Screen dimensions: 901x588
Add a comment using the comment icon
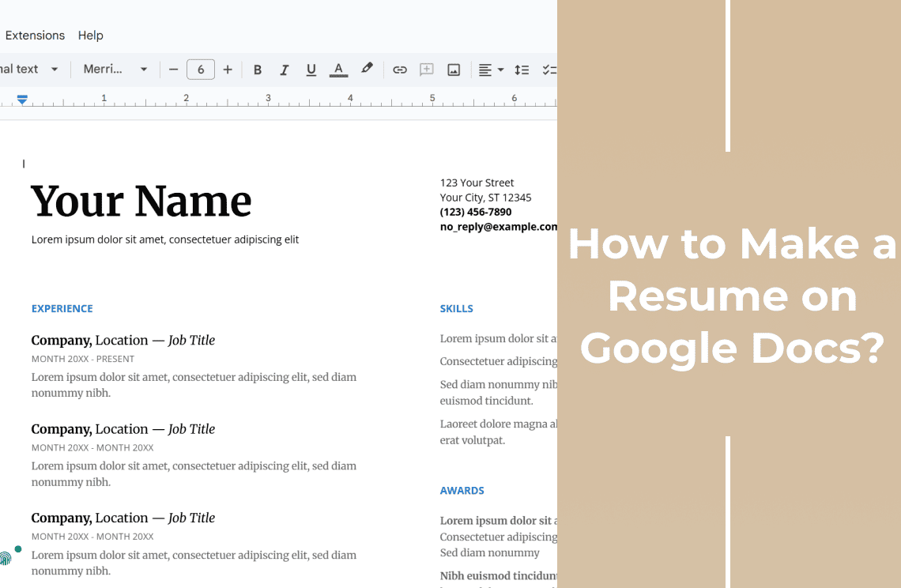click(426, 70)
